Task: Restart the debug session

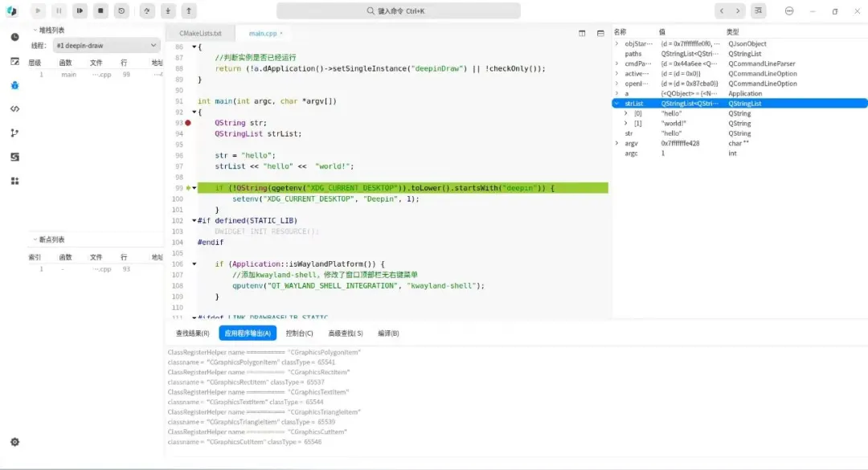Action: point(121,10)
